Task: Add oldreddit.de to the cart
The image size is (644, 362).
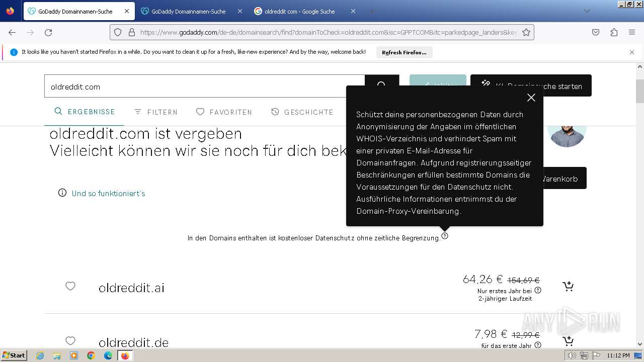Action: pos(568,341)
